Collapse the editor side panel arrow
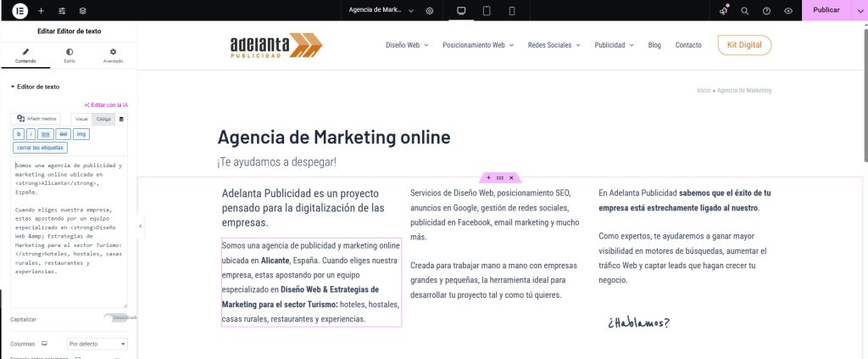The image size is (868, 359). pyautogui.click(x=140, y=226)
